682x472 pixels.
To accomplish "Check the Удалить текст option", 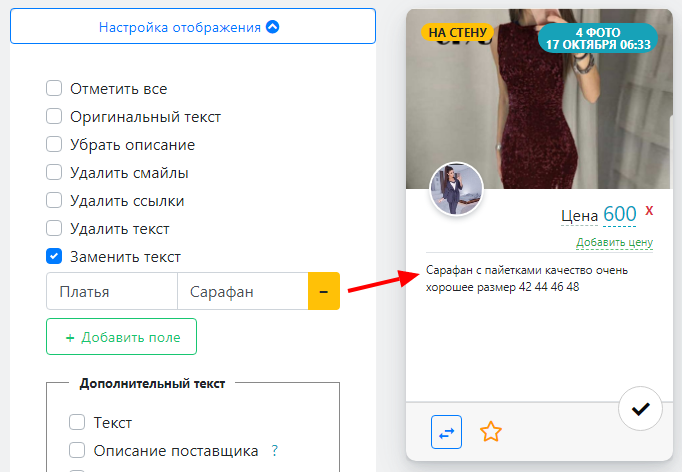I will [x=54, y=229].
